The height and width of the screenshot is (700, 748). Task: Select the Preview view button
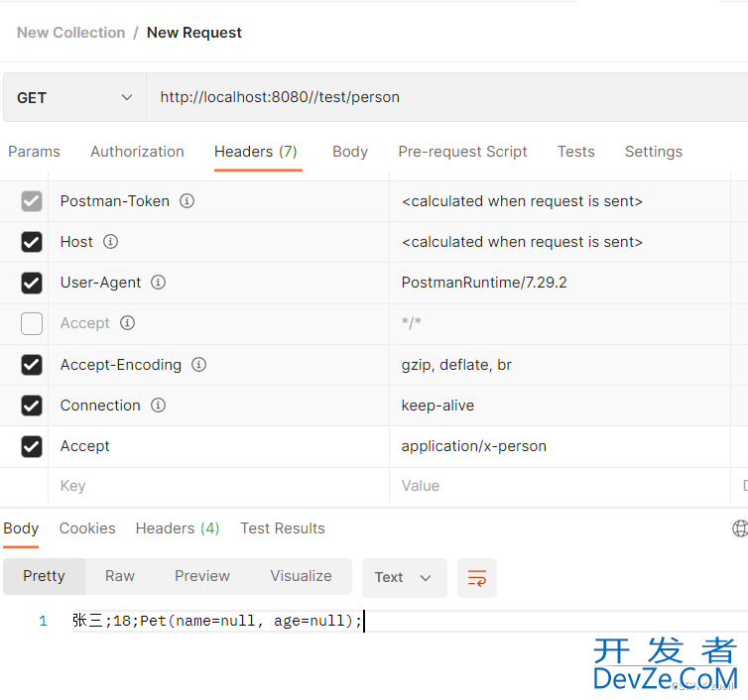[202, 576]
